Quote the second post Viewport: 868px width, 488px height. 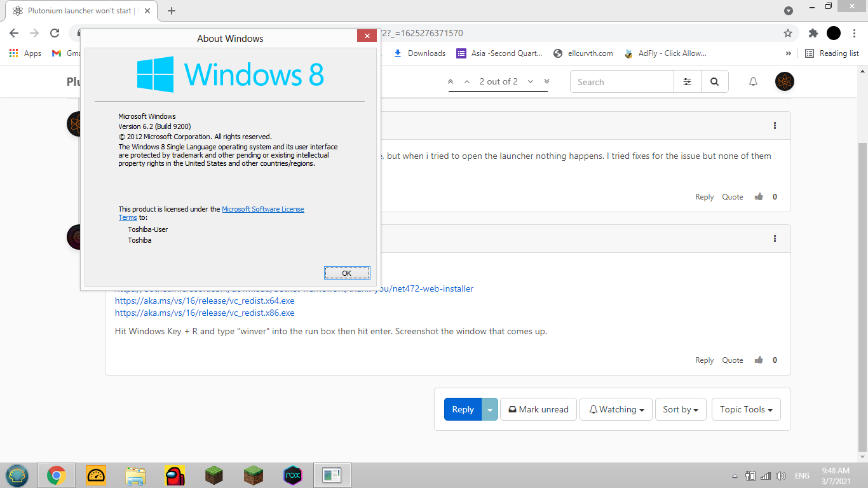coord(732,360)
